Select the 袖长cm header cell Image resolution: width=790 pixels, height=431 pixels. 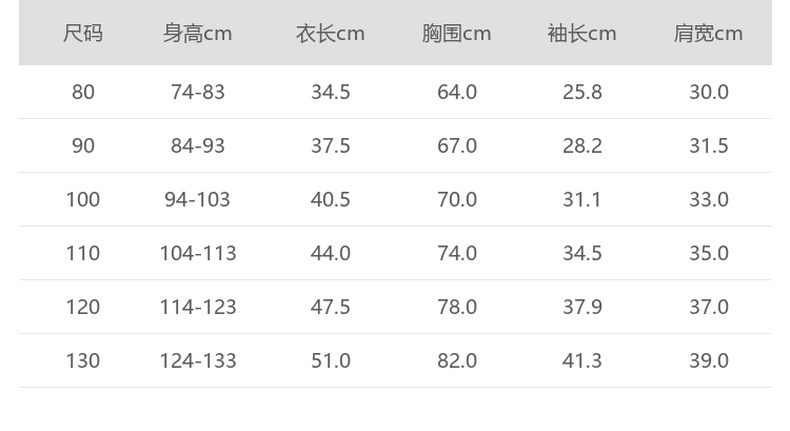point(582,34)
